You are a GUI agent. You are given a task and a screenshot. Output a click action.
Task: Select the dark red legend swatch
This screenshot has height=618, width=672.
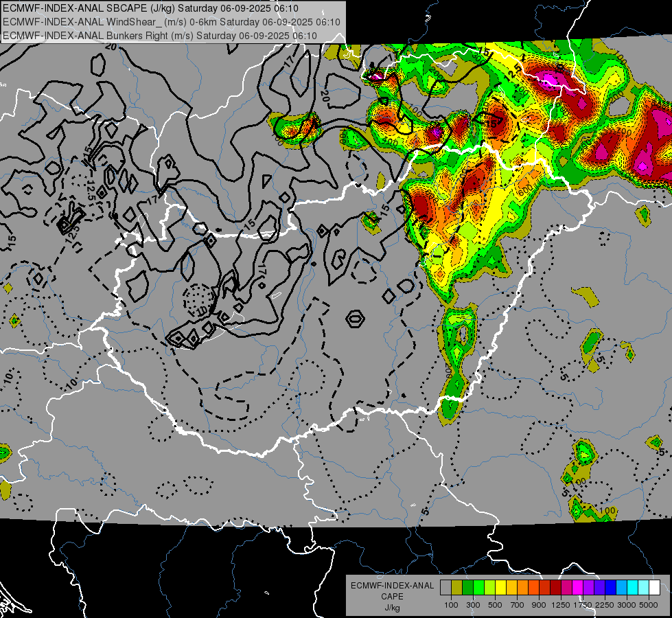click(555, 588)
